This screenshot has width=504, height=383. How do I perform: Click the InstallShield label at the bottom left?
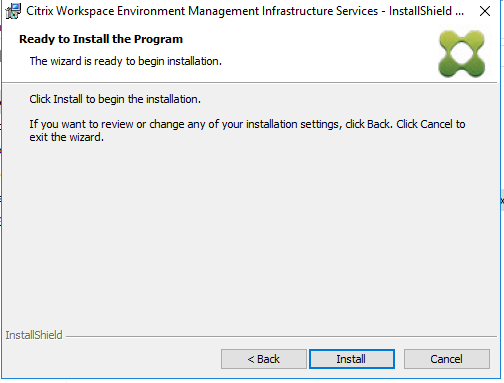(x=34, y=335)
